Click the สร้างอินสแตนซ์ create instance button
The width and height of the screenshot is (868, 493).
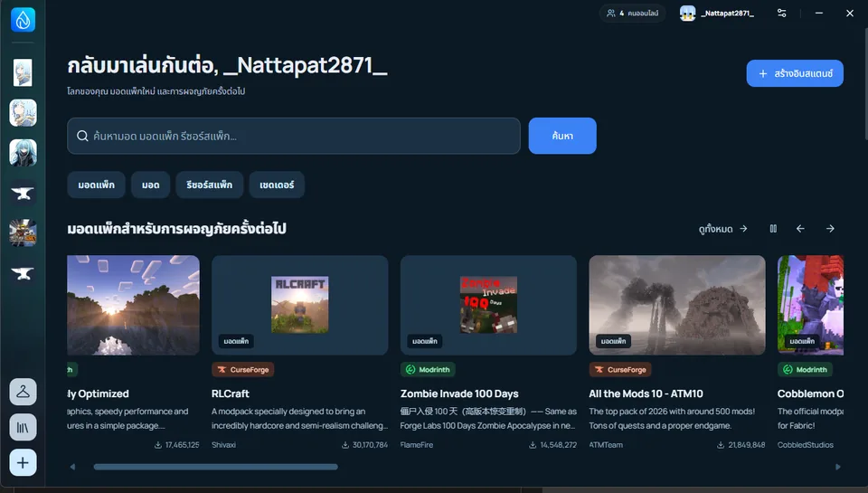[795, 73]
